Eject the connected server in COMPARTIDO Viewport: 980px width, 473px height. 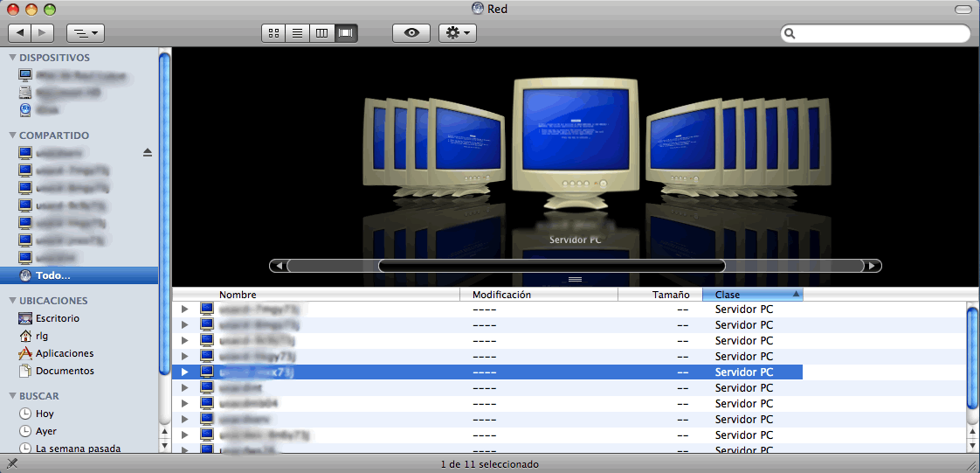pos(148,152)
